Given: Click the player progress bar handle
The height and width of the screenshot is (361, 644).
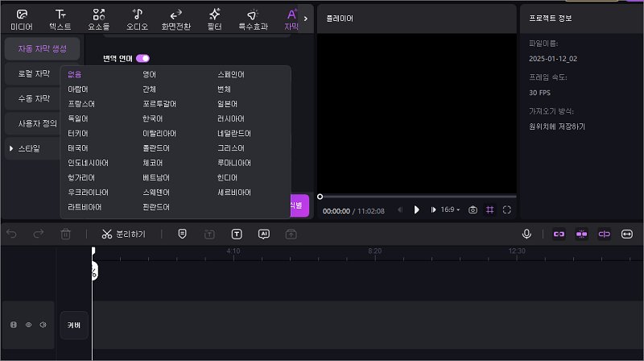Looking at the screenshot, I should click(320, 197).
